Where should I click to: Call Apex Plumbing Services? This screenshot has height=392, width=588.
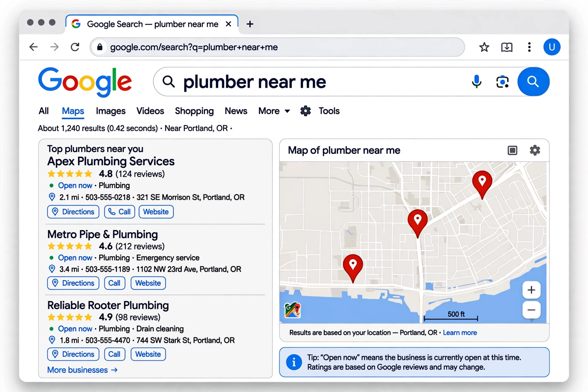pos(119,212)
